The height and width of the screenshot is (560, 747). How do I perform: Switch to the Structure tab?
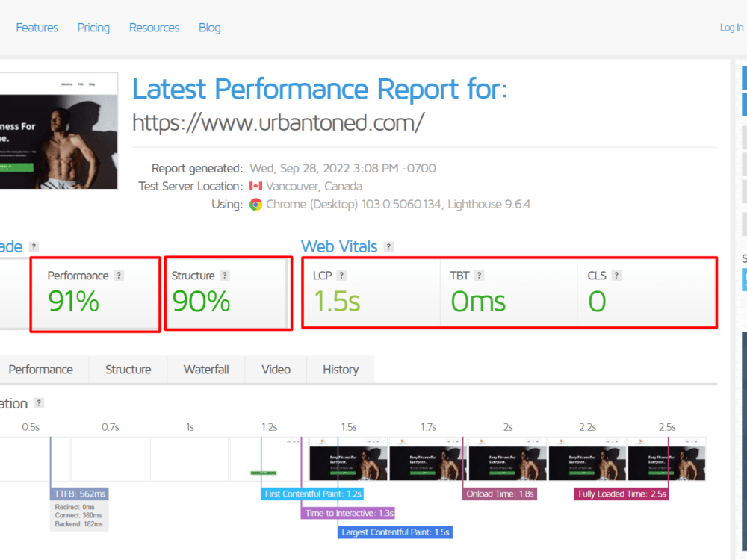pyautogui.click(x=128, y=370)
